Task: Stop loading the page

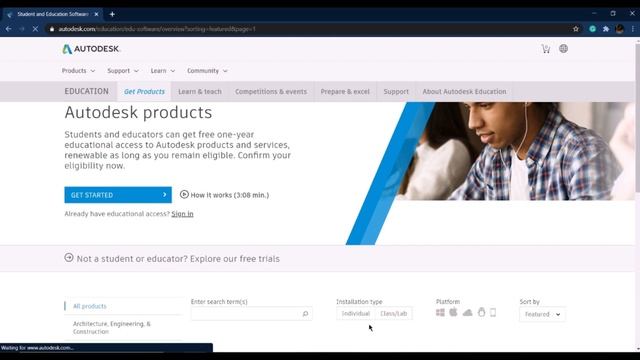Action: coord(35,29)
